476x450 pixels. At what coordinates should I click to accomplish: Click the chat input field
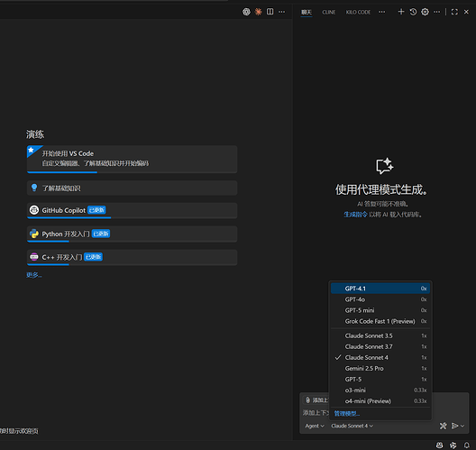[316, 413]
